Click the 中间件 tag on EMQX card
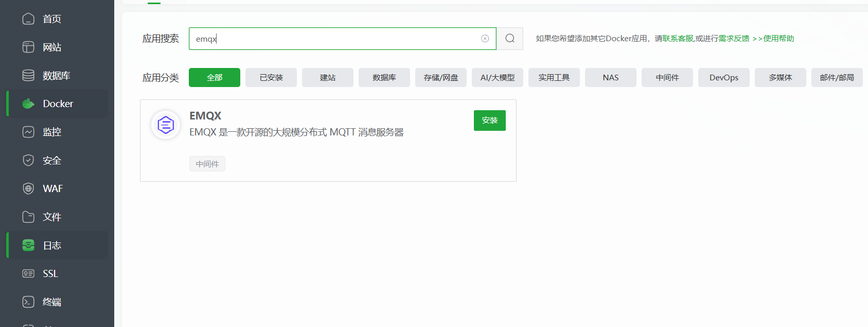 207,164
